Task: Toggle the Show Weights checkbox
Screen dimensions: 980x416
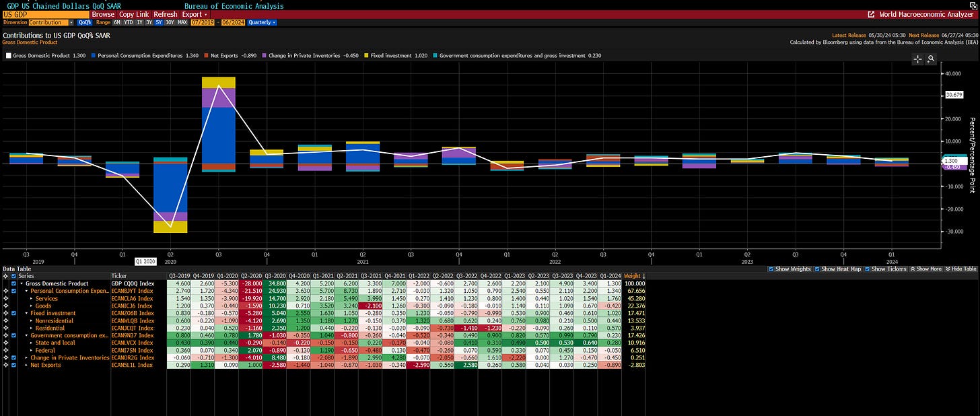Action: click(x=771, y=269)
